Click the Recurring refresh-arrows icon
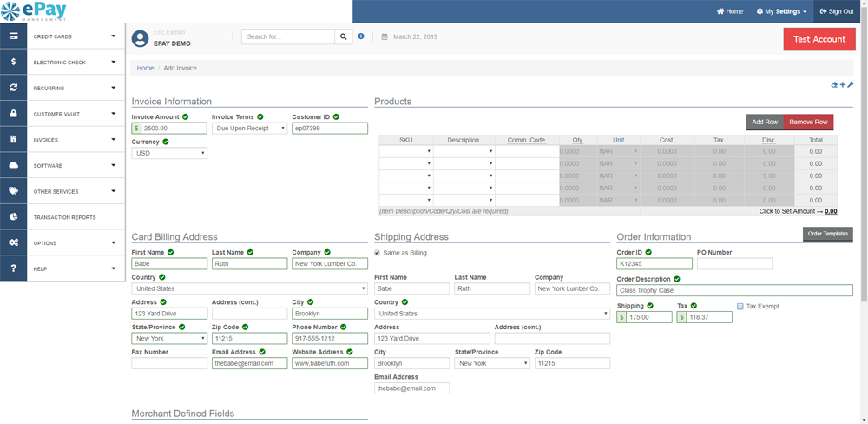 pos(14,88)
